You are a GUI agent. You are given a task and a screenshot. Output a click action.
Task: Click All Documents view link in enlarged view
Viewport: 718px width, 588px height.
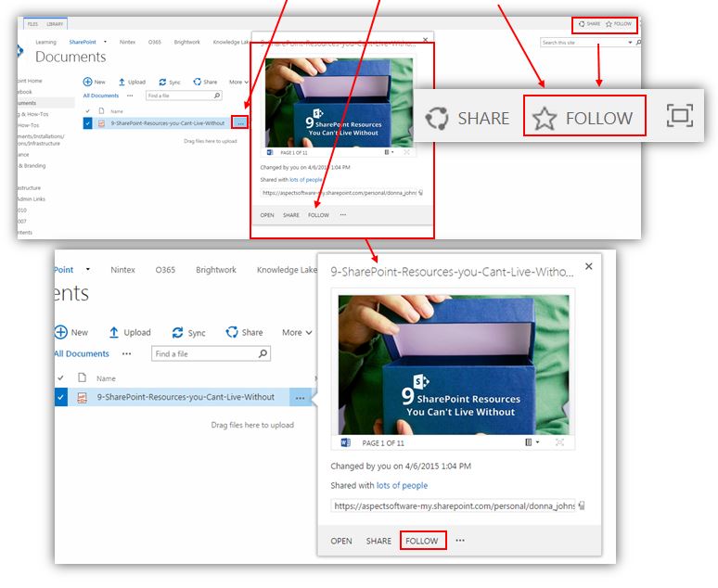tap(82, 353)
